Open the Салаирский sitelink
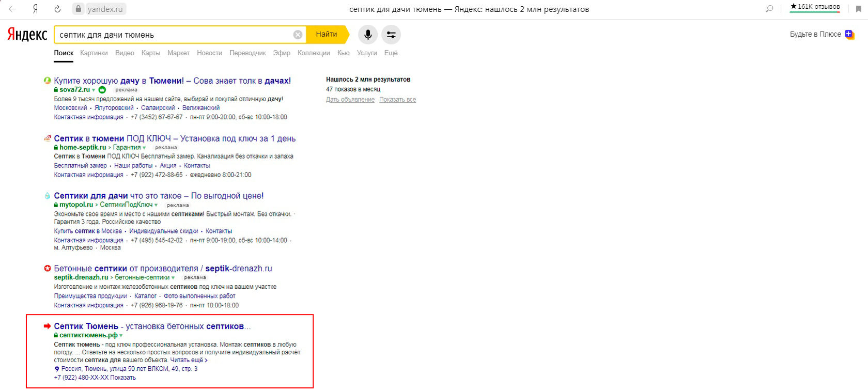 tap(158, 108)
